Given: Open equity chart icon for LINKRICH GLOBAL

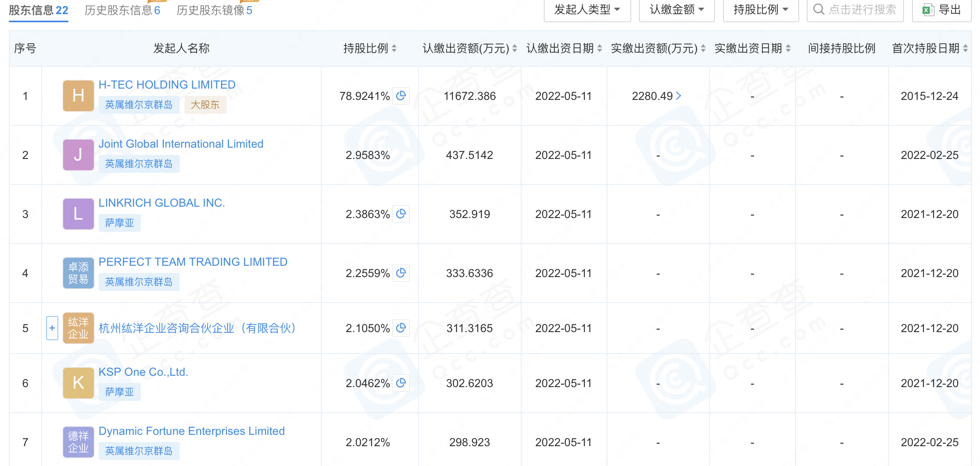Looking at the screenshot, I should [x=401, y=214].
